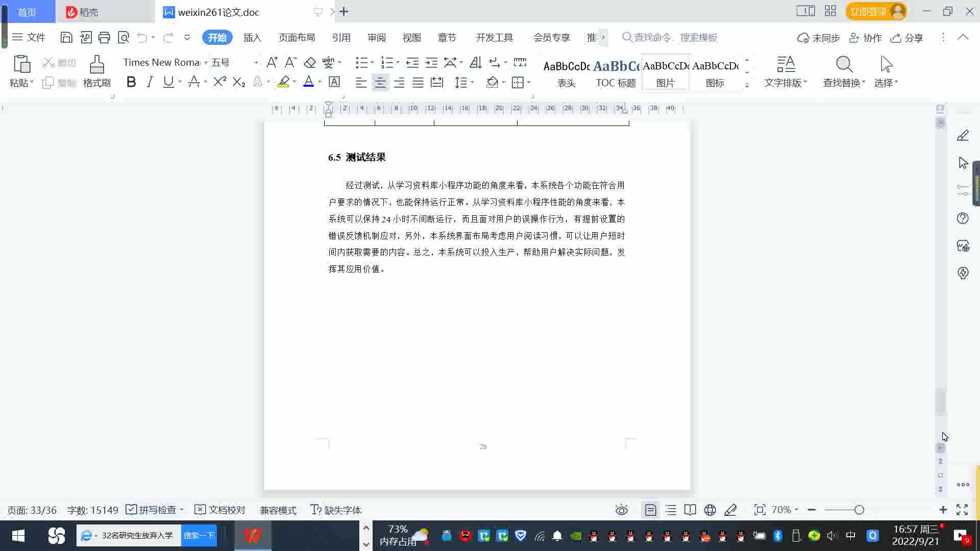The height and width of the screenshot is (551, 980).
Task: Toggle eye protection mode icon
Action: [621, 510]
